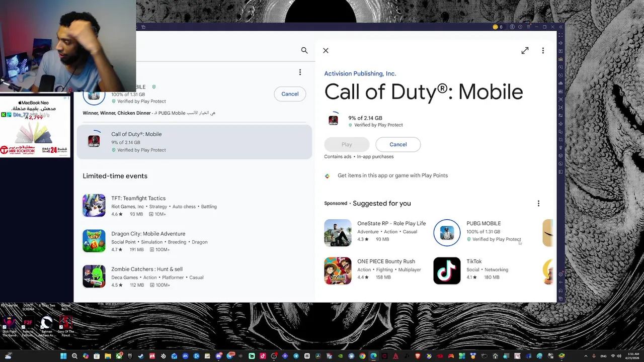
Task: Open Batman Arkham desktop shortcut
Action: click(47, 326)
